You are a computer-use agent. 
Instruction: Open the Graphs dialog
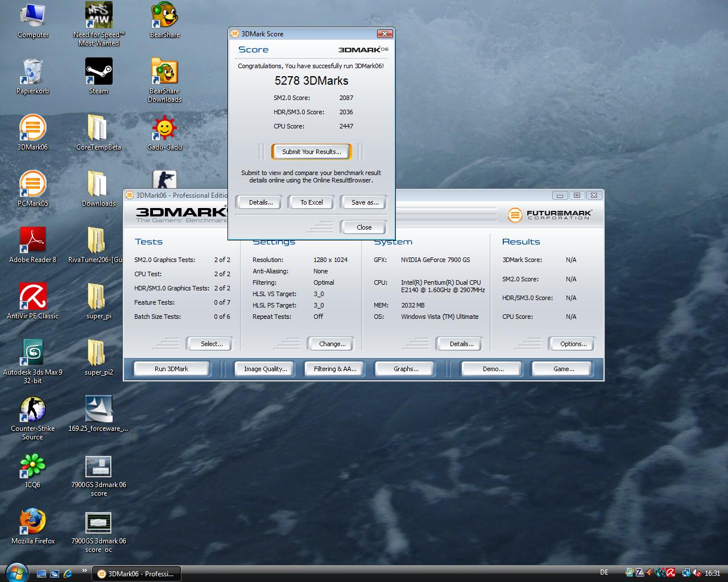click(406, 369)
